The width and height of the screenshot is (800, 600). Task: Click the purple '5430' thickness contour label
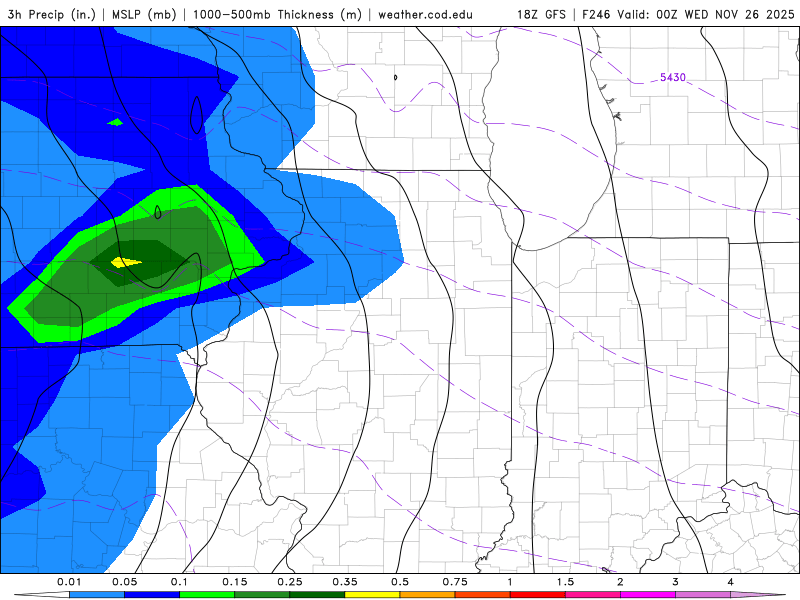(673, 78)
